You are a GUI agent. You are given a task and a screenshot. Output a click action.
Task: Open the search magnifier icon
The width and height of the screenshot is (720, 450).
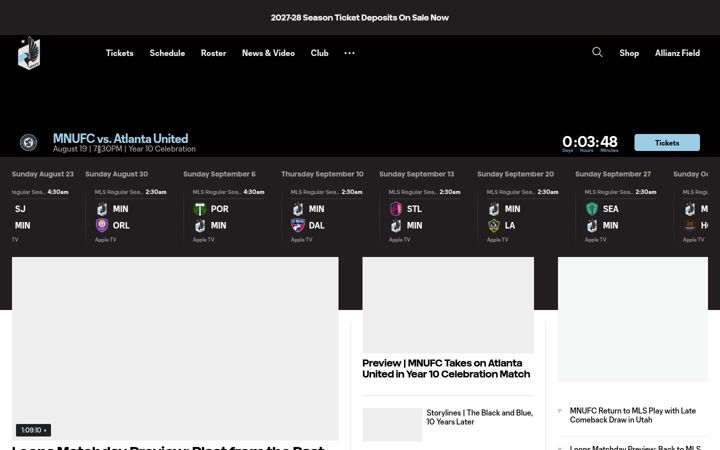coord(597,52)
